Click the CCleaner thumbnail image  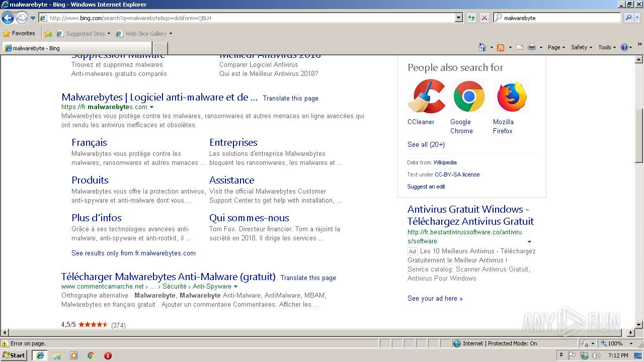[x=426, y=96]
